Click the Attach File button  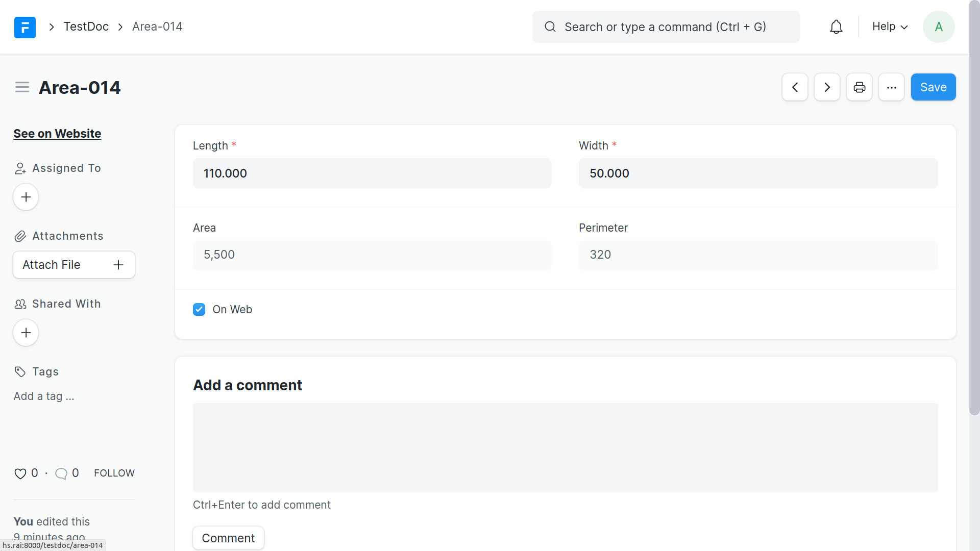click(x=73, y=265)
